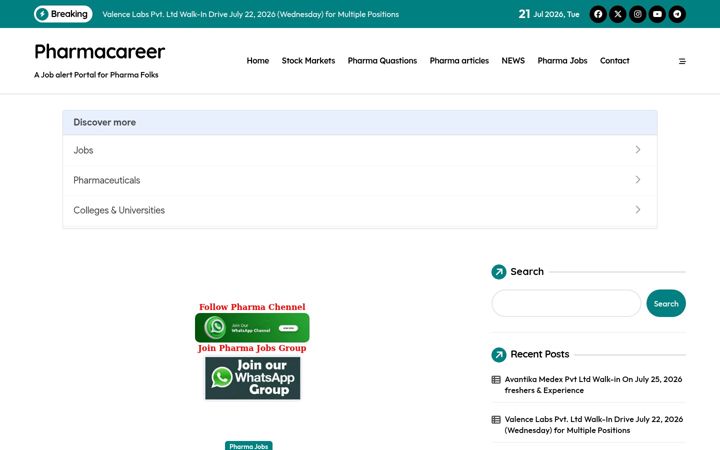
Task: Open the Instagram social icon
Action: pyautogui.click(x=637, y=14)
